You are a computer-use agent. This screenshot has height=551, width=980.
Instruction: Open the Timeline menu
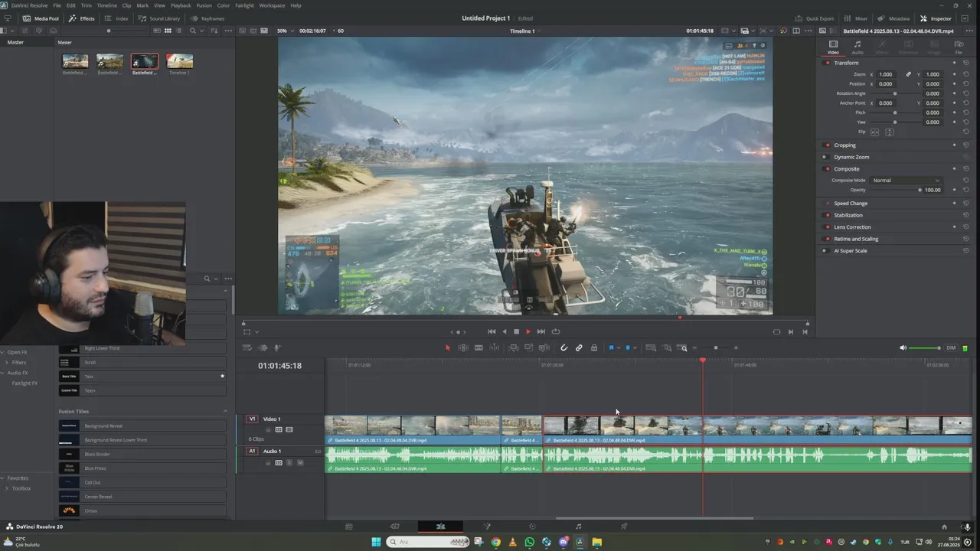[x=106, y=5]
